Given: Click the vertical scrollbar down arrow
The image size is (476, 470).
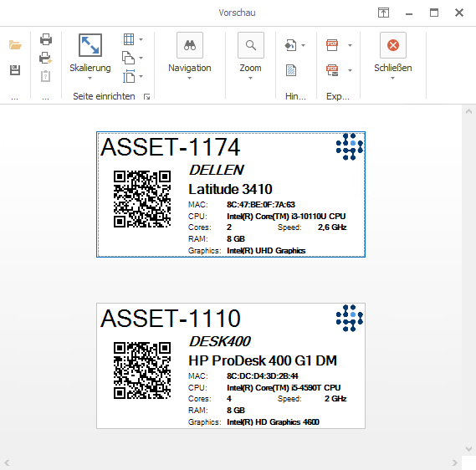Looking at the screenshot, I should [x=468, y=449].
